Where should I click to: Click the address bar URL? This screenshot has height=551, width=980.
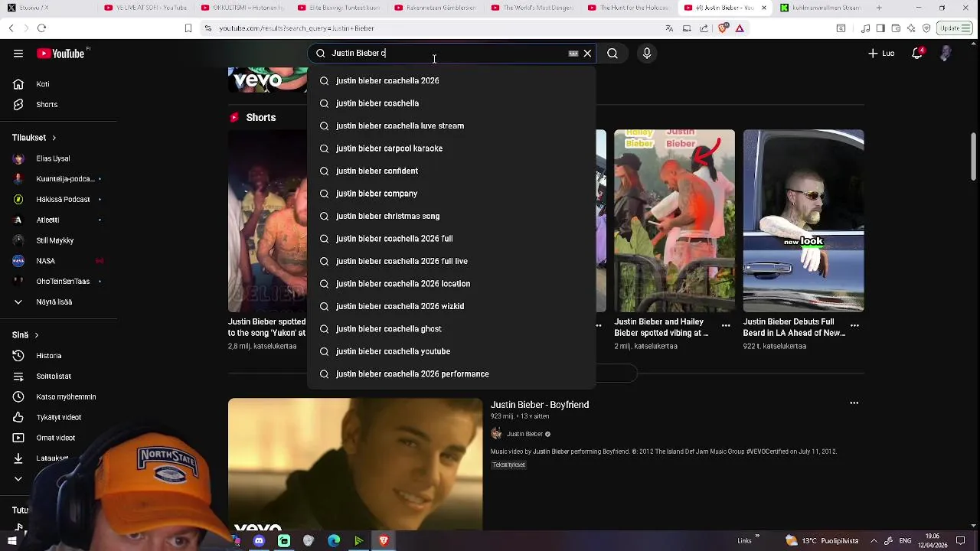click(x=296, y=28)
